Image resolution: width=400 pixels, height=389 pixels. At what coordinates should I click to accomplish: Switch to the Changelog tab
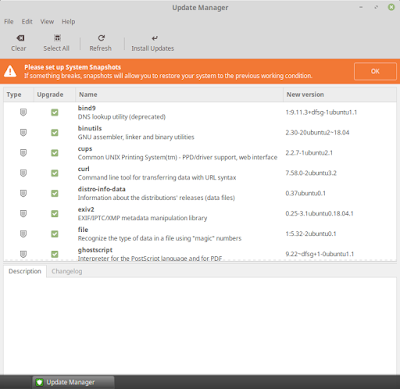pos(67,271)
